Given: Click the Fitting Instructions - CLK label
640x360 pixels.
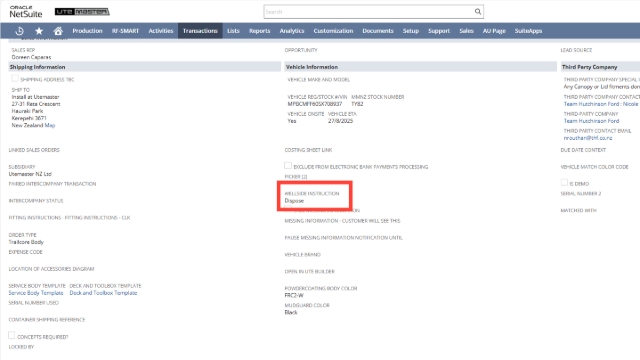Looking at the screenshot, I should coord(98,218).
